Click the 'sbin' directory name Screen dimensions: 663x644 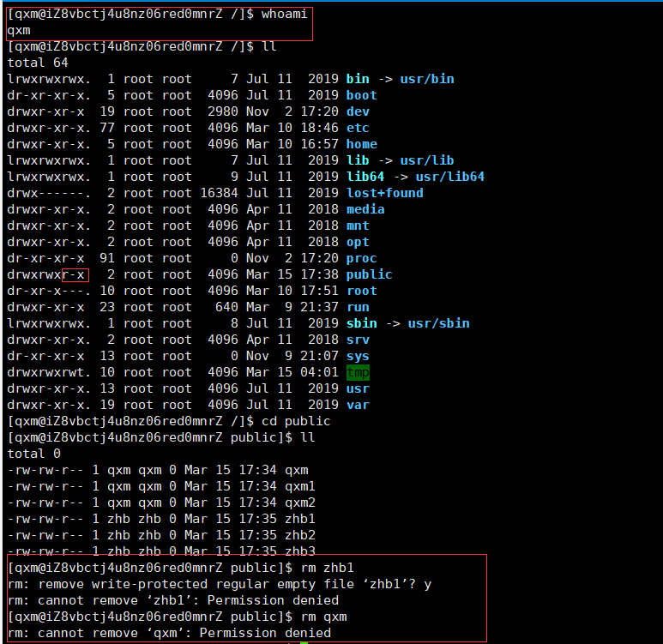coord(362,323)
